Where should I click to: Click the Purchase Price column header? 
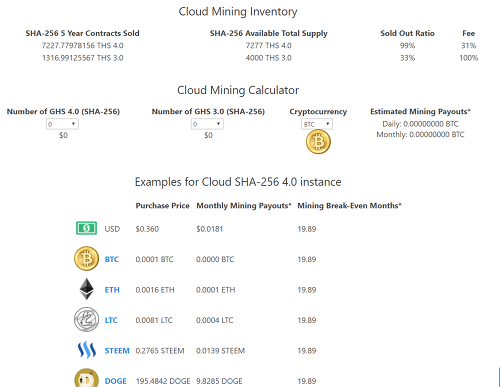[x=162, y=206]
